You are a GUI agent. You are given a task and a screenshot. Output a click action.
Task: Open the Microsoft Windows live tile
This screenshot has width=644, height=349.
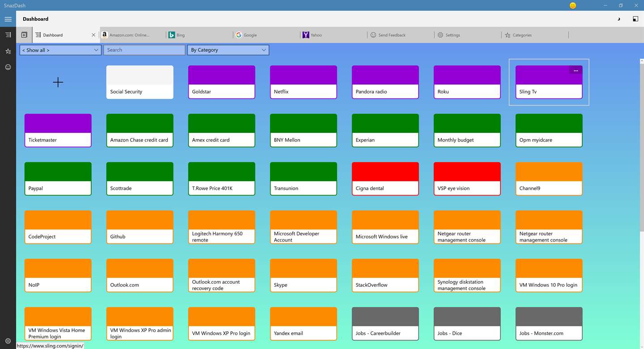point(386,227)
